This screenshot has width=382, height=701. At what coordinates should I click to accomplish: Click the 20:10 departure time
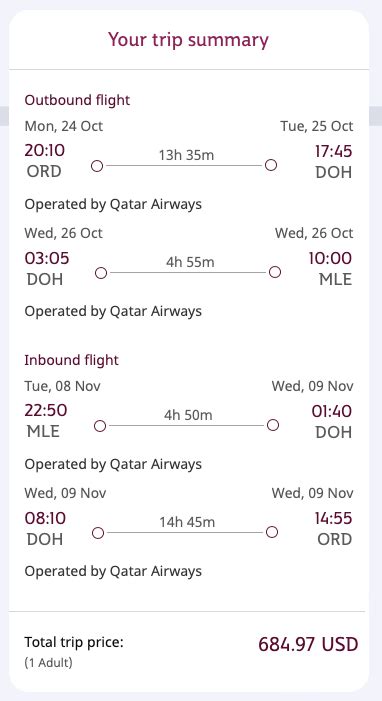[45, 151]
